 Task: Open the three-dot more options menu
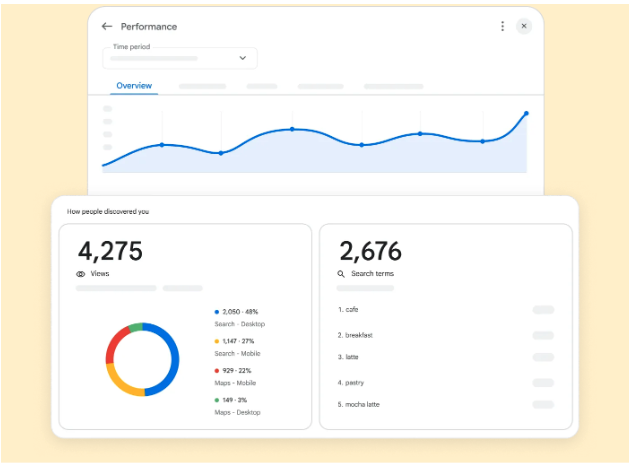click(x=502, y=27)
